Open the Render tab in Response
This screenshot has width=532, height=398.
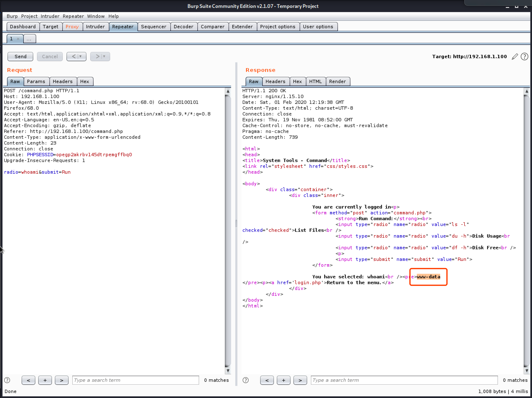pyautogui.click(x=337, y=81)
